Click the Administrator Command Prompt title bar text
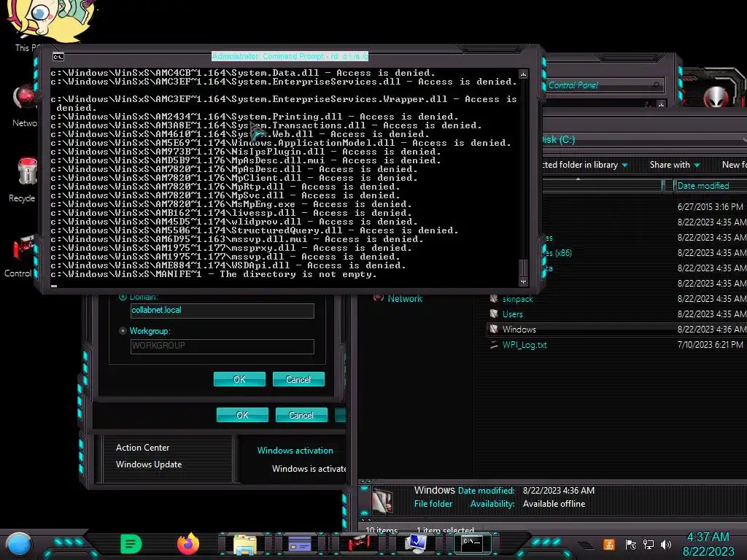The width and height of the screenshot is (747, 560). [290, 56]
